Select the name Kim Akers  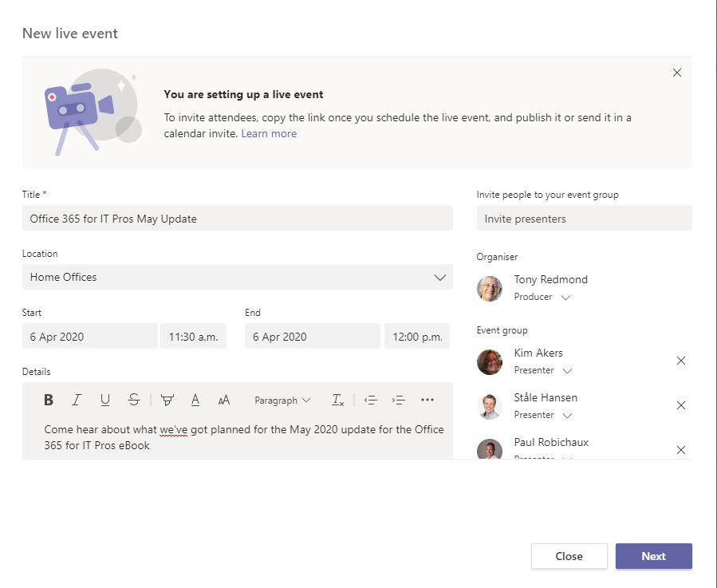(538, 353)
